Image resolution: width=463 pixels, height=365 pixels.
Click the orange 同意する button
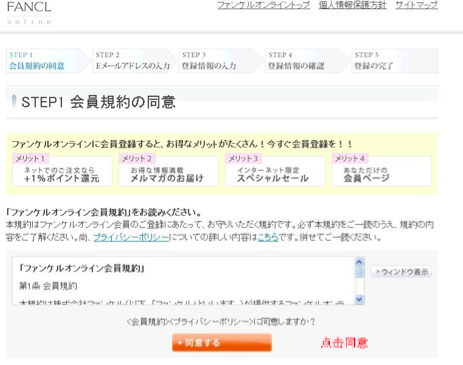(x=222, y=343)
